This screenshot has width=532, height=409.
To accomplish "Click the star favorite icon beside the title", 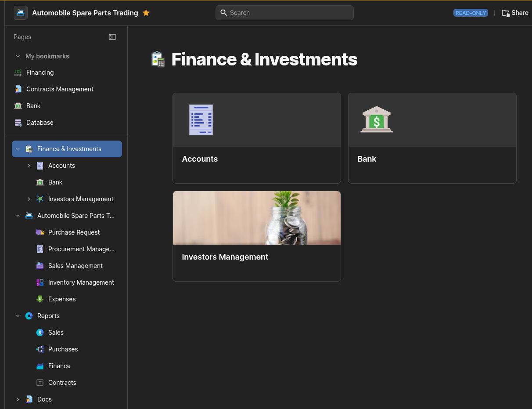I will tap(146, 13).
